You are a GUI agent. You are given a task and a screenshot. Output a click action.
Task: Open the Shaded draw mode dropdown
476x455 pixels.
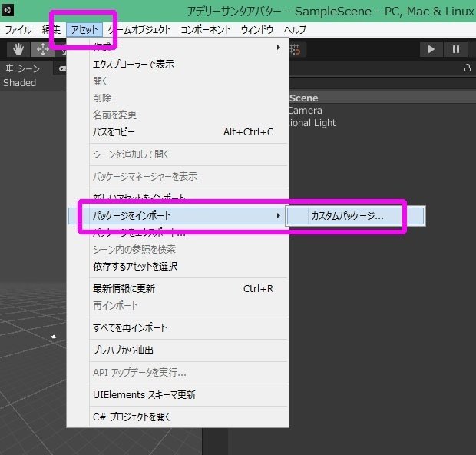20,83
